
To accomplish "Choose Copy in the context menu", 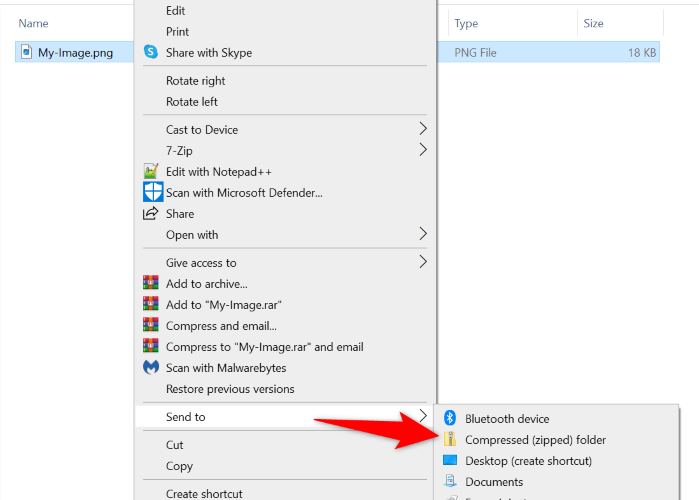I will pos(180,466).
